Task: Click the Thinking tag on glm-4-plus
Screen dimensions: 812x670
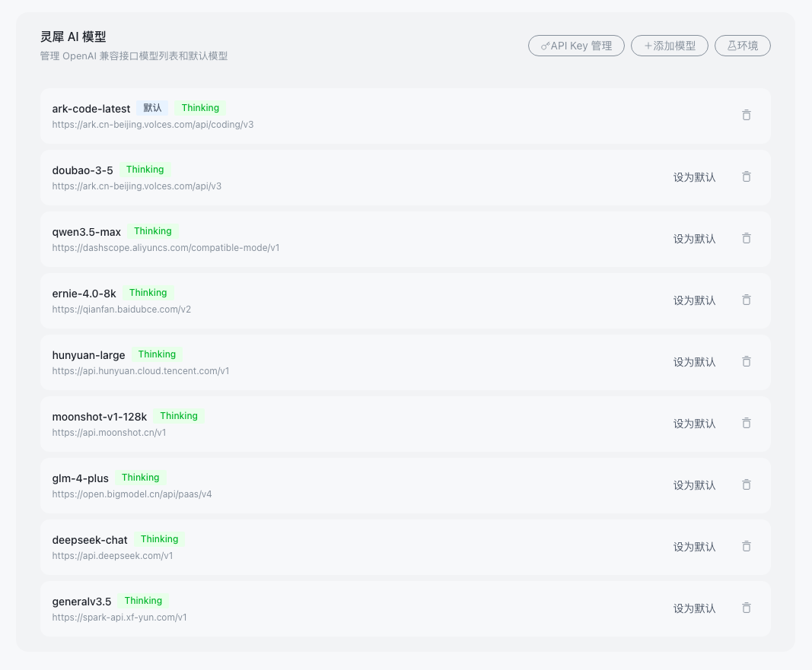Action: [x=141, y=478]
